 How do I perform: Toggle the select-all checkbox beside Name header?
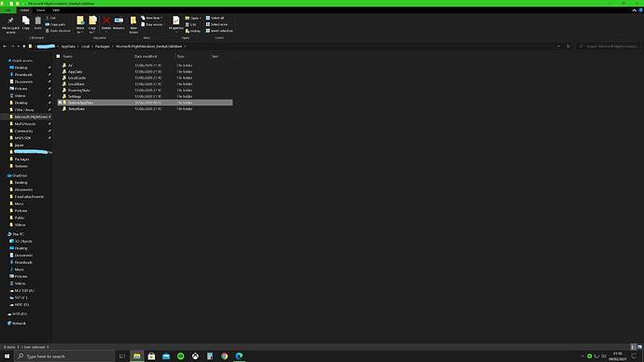pos(58,56)
